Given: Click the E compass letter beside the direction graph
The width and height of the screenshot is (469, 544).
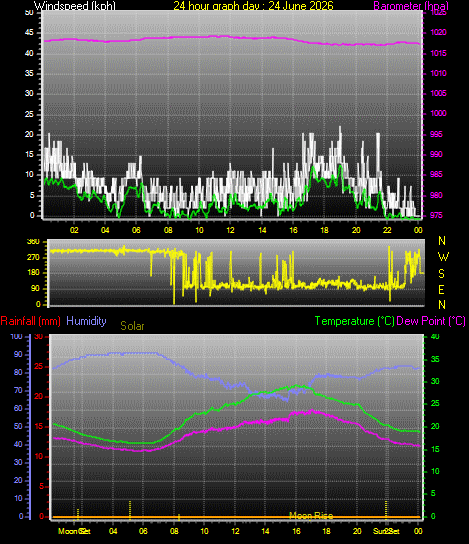Looking at the screenshot, I should 442,289.
